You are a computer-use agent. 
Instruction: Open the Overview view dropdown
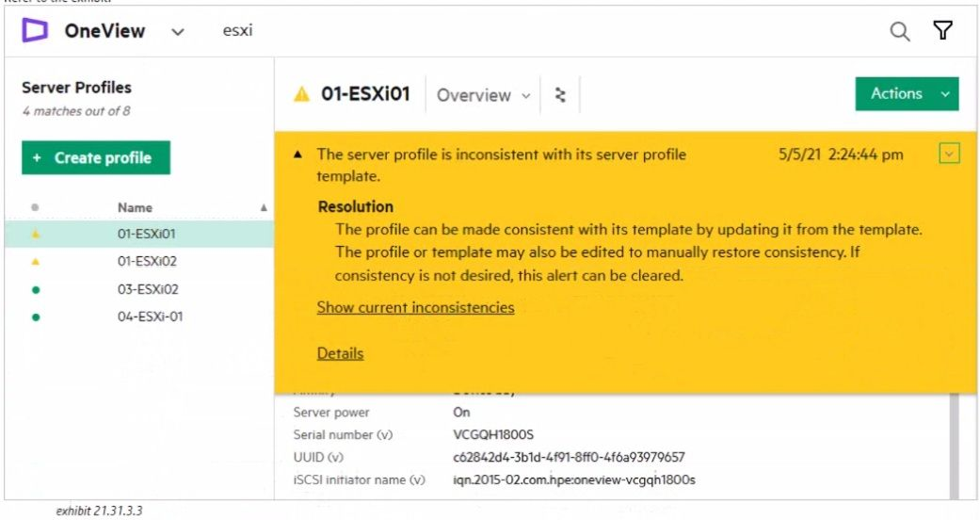point(483,95)
